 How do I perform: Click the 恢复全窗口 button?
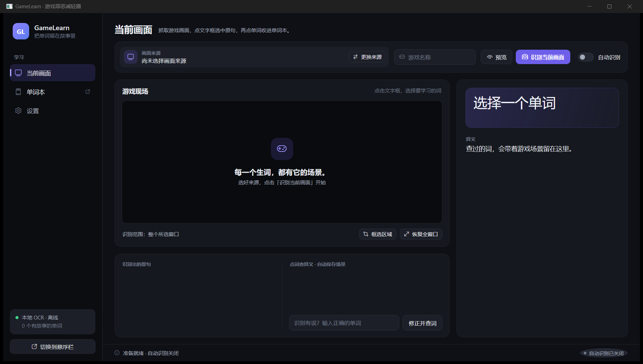[x=421, y=234]
